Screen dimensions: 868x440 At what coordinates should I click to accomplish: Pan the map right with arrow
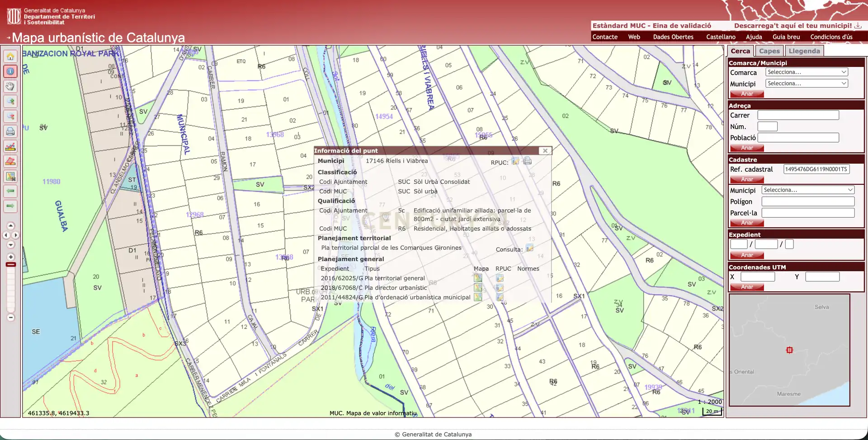pyautogui.click(x=16, y=235)
